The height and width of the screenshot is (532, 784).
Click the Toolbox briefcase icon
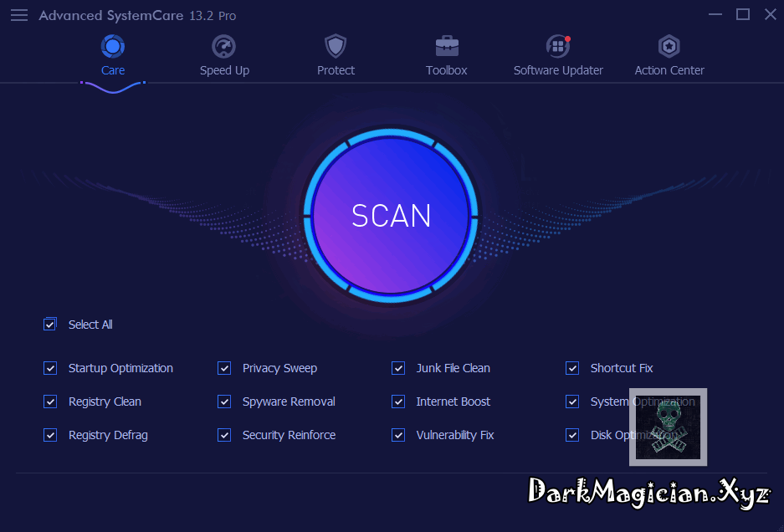[447, 47]
